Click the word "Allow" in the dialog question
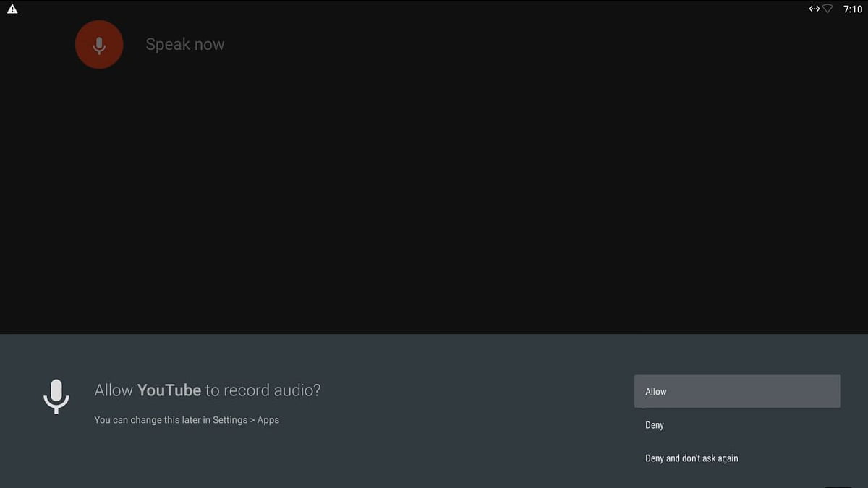Image resolution: width=868 pixels, height=488 pixels. [x=114, y=390]
